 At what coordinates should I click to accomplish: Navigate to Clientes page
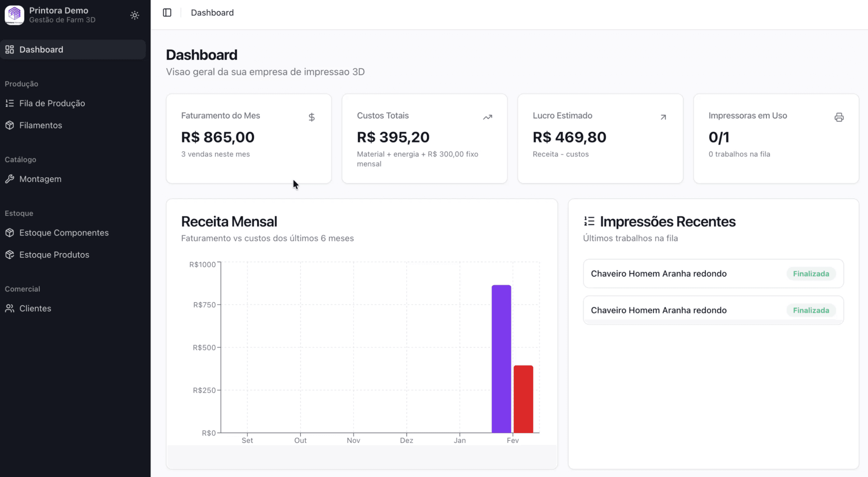pyautogui.click(x=35, y=308)
